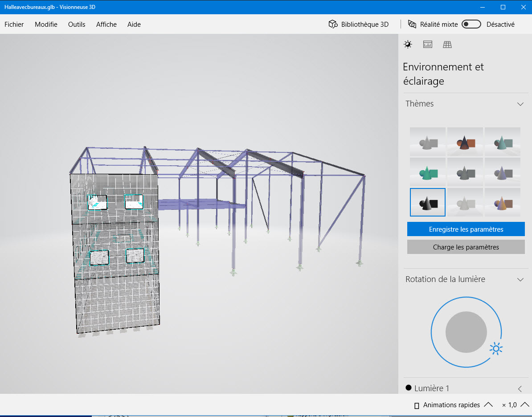Click the gray center of light rotation dial
The width and height of the screenshot is (532, 417).
466,332
